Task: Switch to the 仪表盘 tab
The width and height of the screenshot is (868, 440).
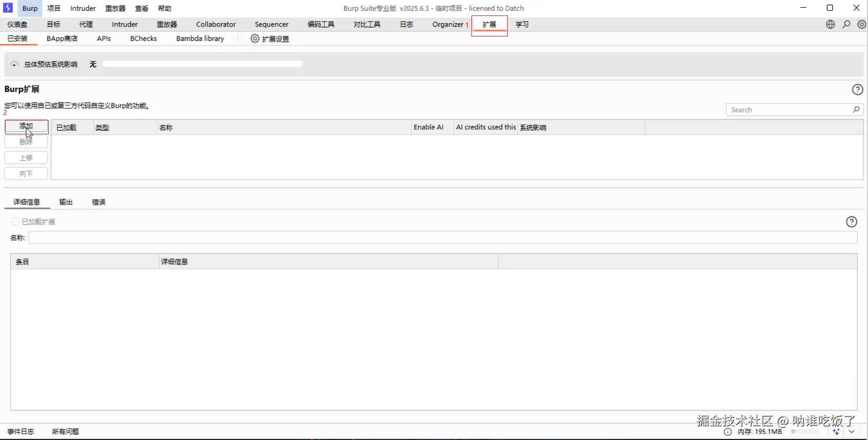Action: coord(17,24)
